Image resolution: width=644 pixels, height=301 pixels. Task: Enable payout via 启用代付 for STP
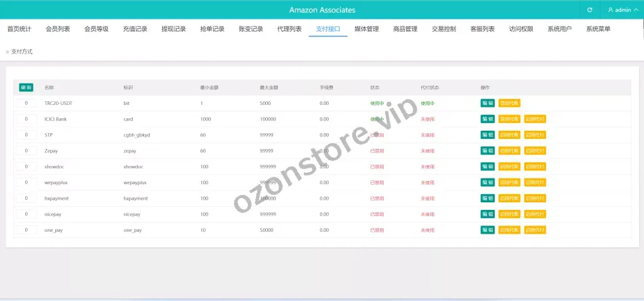(x=535, y=134)
